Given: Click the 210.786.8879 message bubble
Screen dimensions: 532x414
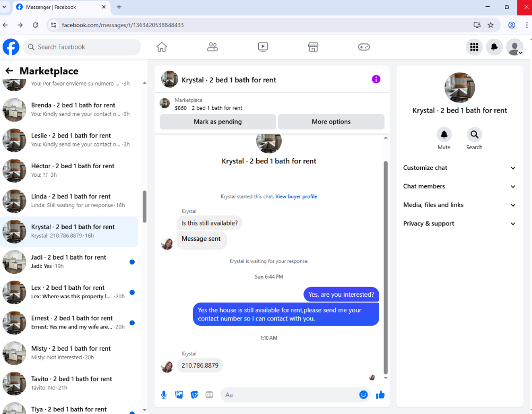Looking at the screenshot, I should click(200, 365).
